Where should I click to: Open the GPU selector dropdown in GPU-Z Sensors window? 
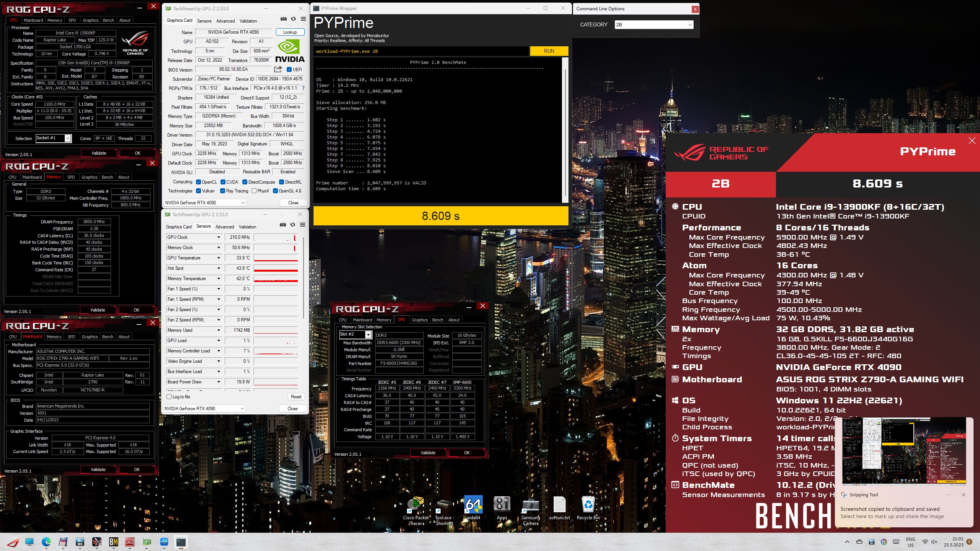click(x=204, y=409)
